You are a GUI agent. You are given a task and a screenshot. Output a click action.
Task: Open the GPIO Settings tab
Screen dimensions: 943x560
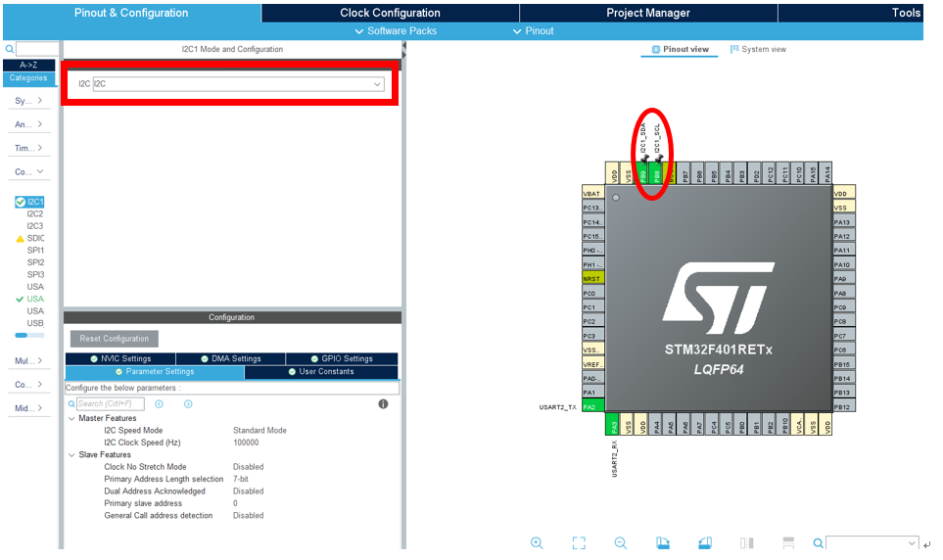(x=342, y=358)
